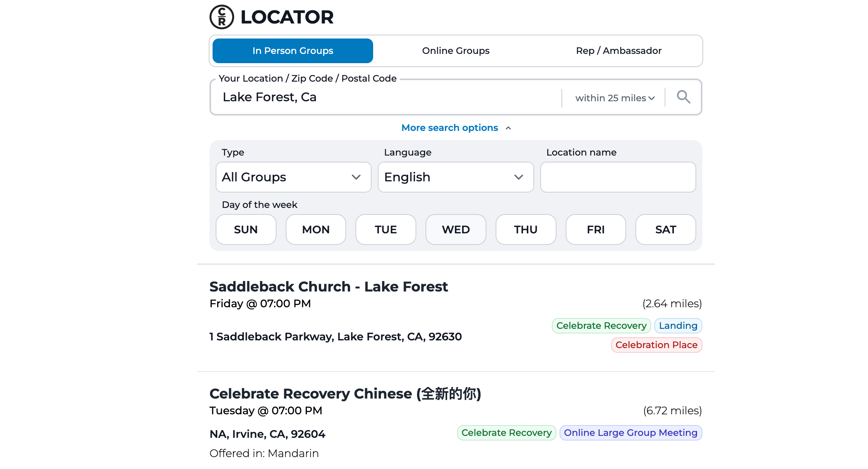Screen dimensions: 868x469
Task: Click the CR Locator logo icon
Action: pyautogui.click(x=221, y=17)
